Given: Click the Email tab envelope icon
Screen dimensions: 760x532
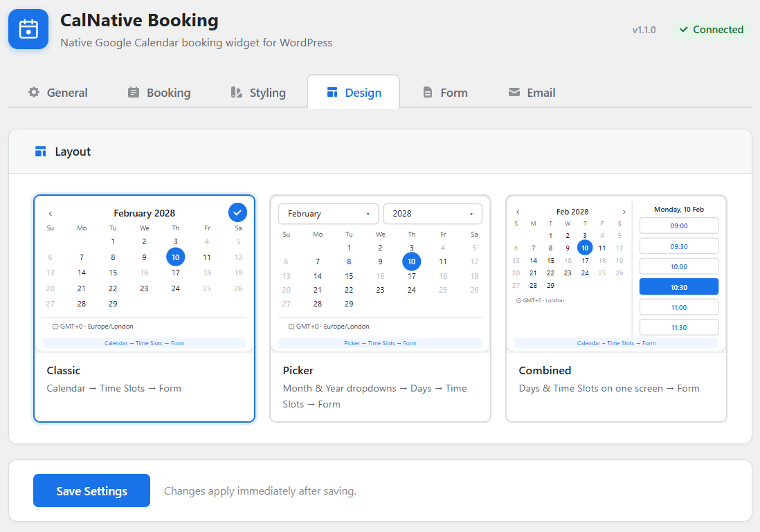Looking at the screenshot, I should (514, 92).
